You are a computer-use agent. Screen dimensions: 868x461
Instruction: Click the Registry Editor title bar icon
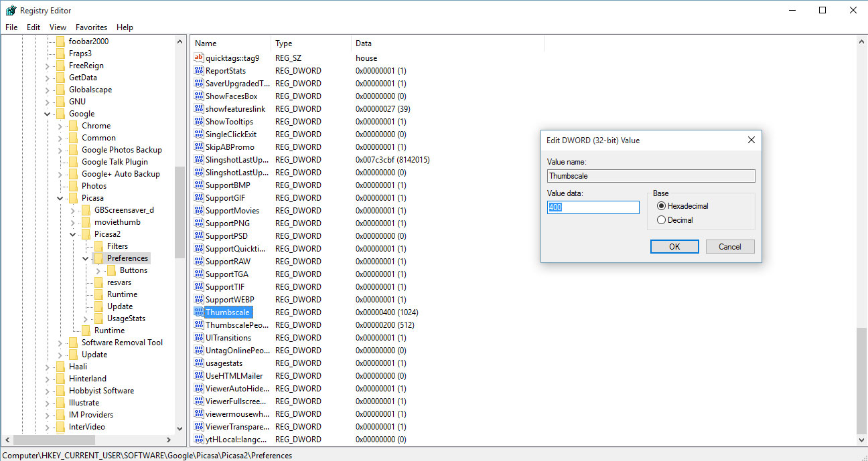pyautogui.click(x=11, y=10)
